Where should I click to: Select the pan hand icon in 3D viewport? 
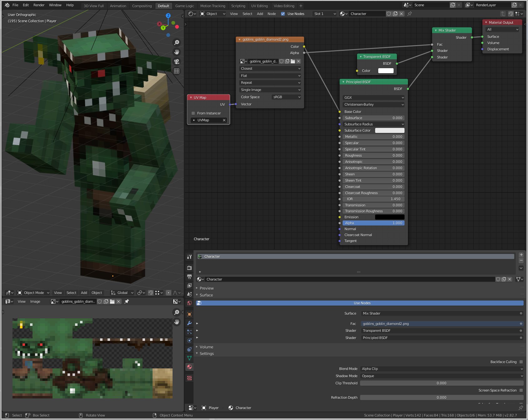177,52
